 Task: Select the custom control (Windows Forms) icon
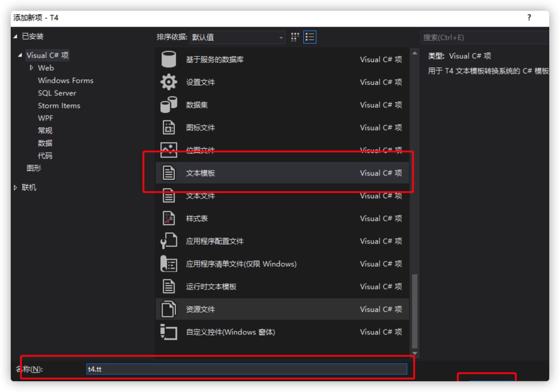(x=169, y=332)
